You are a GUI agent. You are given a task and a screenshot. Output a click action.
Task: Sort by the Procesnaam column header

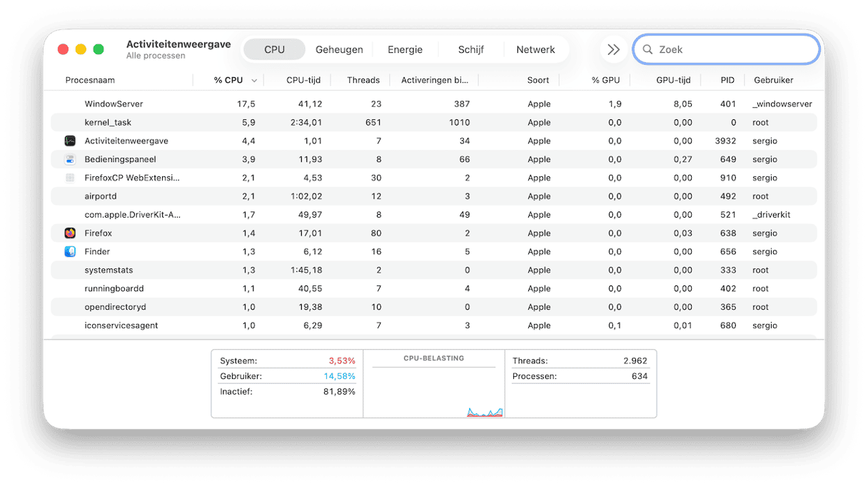[90, 81]
